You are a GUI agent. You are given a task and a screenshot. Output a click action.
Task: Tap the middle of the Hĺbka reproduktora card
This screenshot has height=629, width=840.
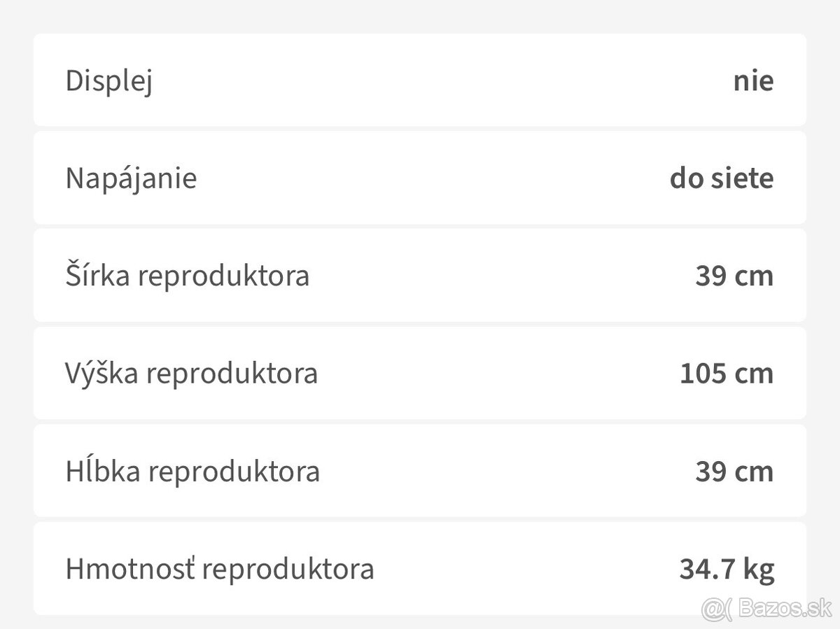tap(420, 471)
